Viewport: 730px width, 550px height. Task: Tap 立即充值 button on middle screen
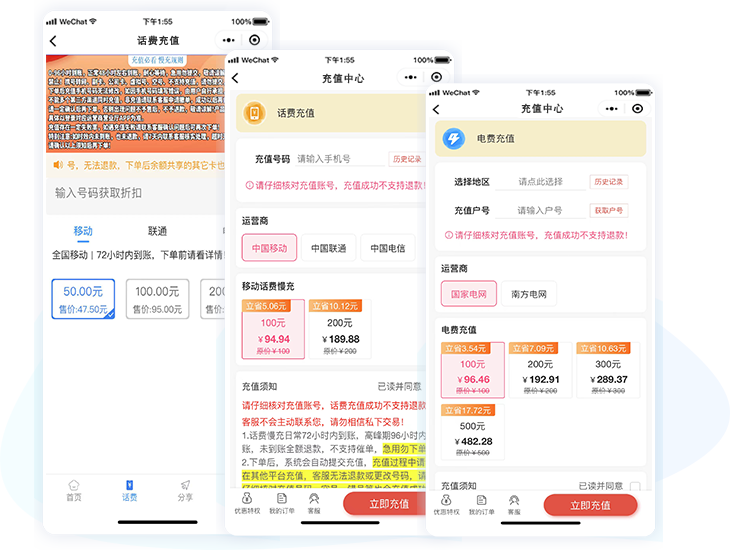click(385, 504)
